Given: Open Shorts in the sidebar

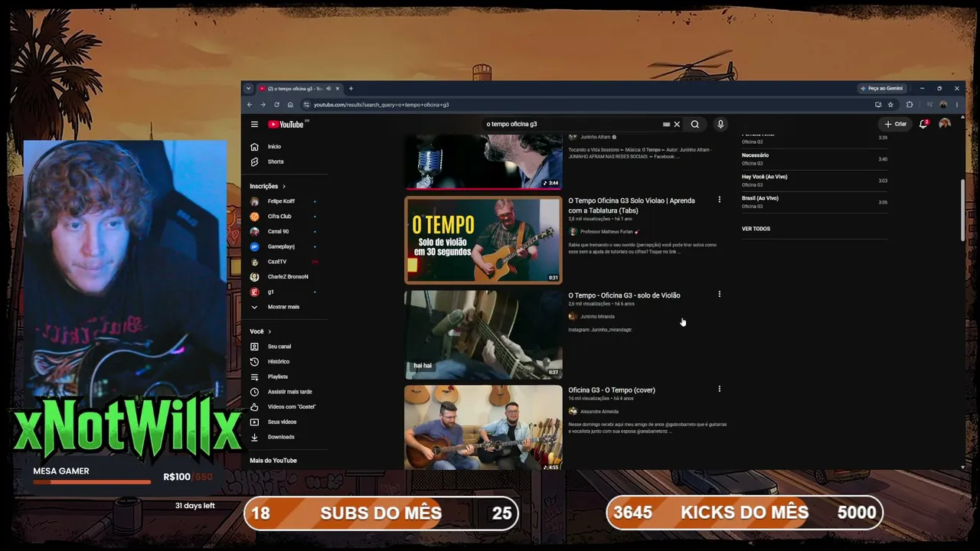Looking at the screenshot, I should point(276,161).
